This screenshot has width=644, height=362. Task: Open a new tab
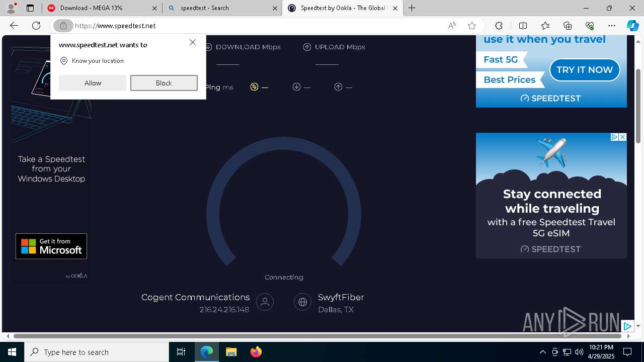[412, 8]
